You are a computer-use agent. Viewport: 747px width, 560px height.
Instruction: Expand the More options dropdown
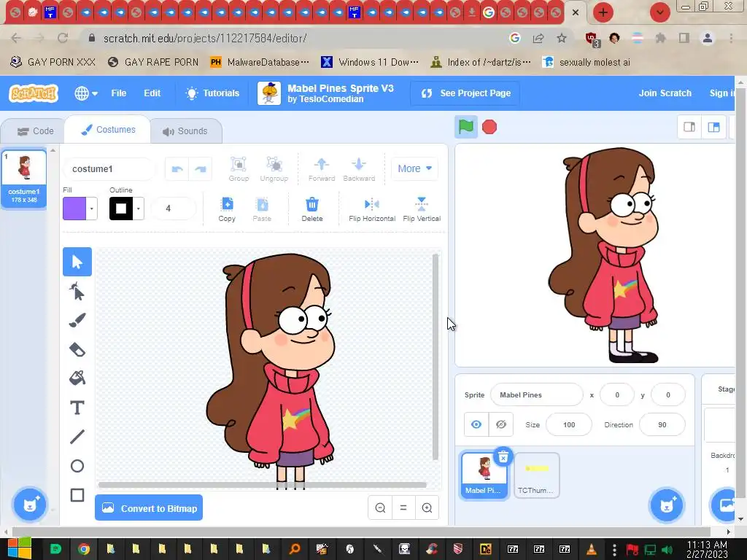(414, 168)
